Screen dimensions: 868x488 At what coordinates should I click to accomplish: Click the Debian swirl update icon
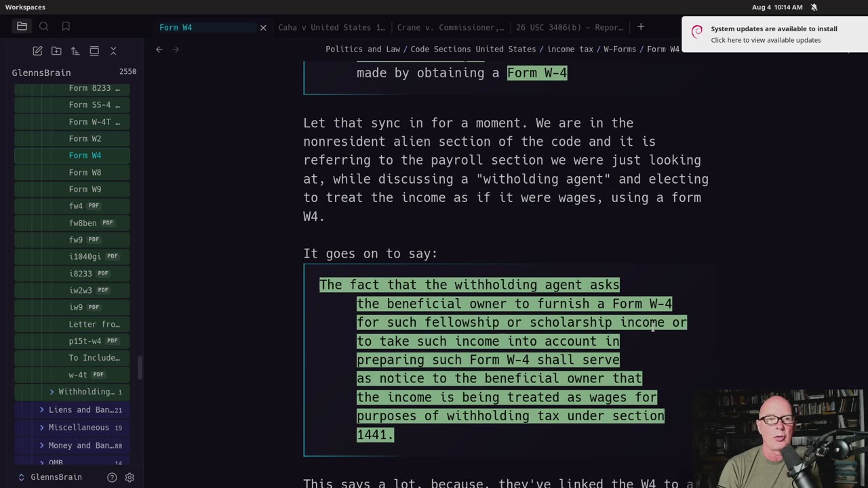click(696, 32)
